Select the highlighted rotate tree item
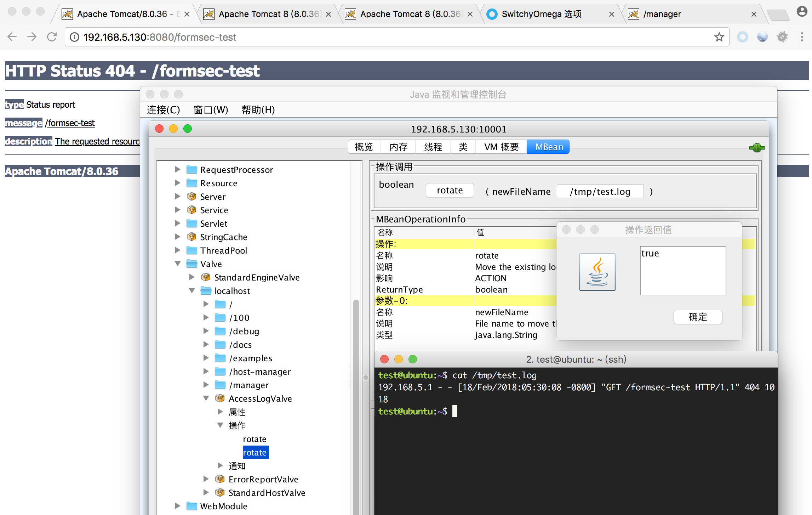The image size is (812, 515). click(255, 453)
